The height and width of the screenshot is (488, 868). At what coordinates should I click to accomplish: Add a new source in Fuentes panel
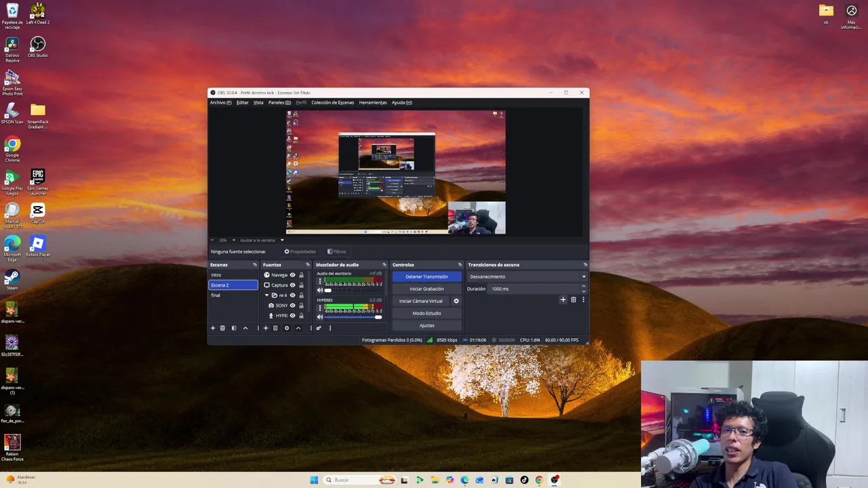[x=266, y=328]
